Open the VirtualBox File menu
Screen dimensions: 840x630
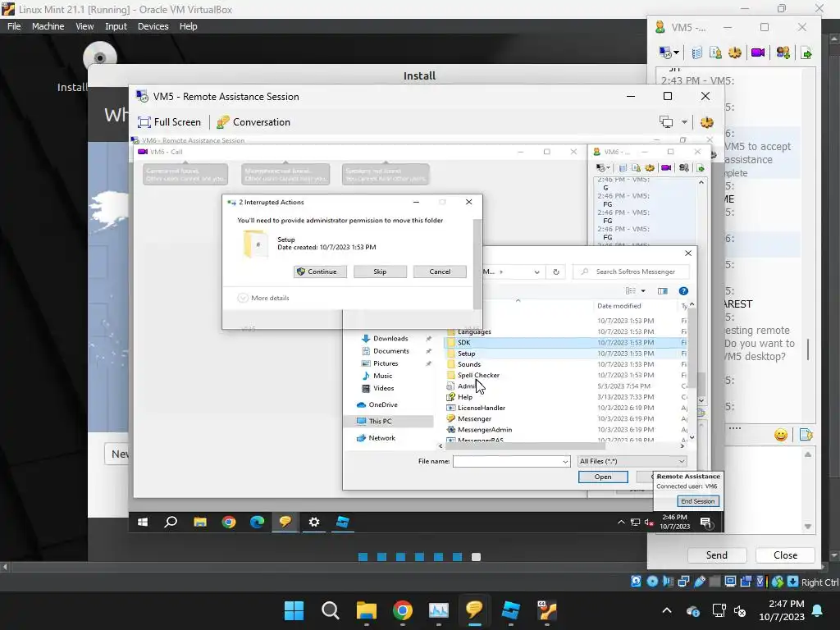pos(14,26)
